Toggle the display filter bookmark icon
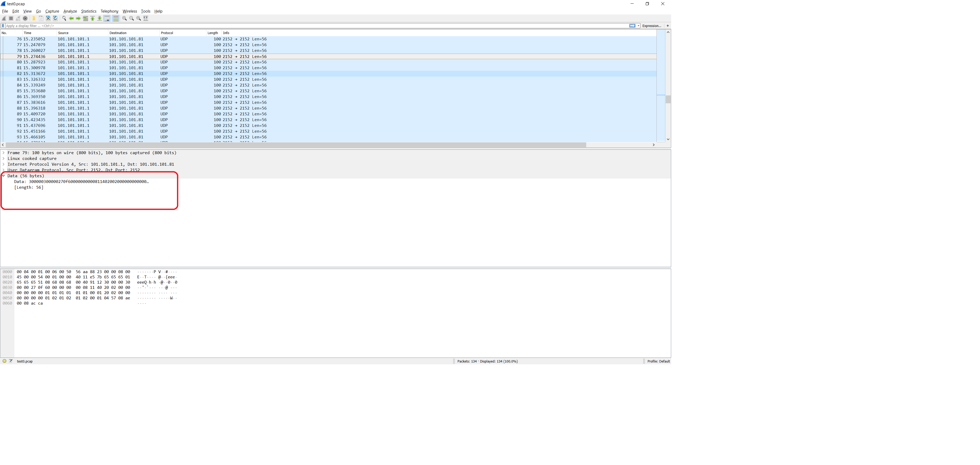The image size is (980, 465). (3, 26)
